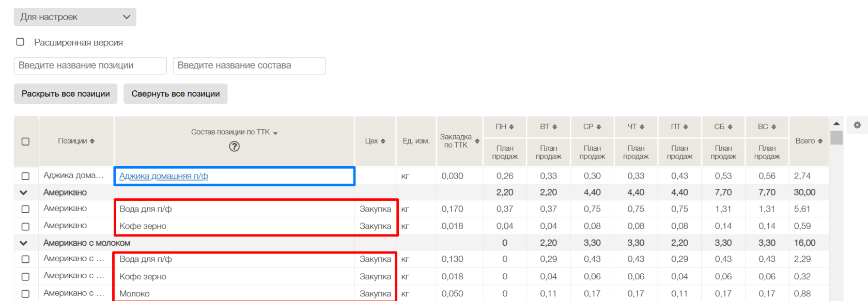Click help question mark under Состав позиции
Viewport: 868px width, 301px height.
(234, 147)
